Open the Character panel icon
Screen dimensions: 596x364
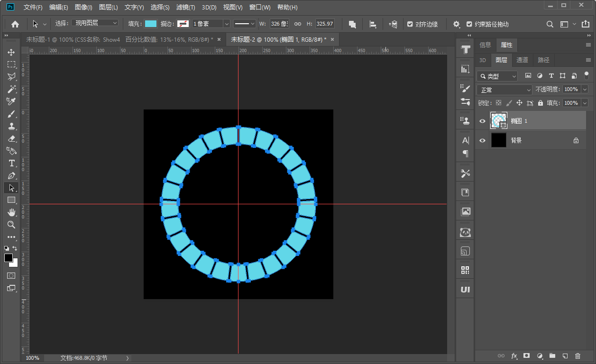[465, 140]
